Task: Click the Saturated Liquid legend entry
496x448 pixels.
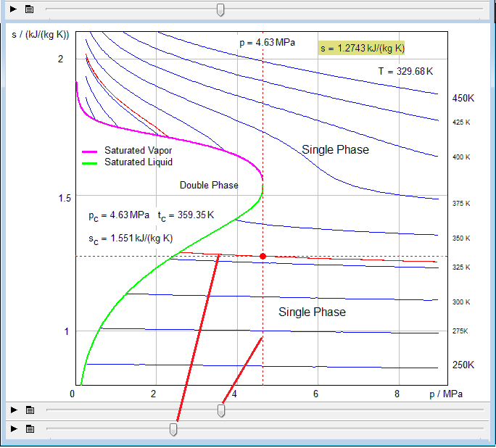Action: [x=139, y=162]
